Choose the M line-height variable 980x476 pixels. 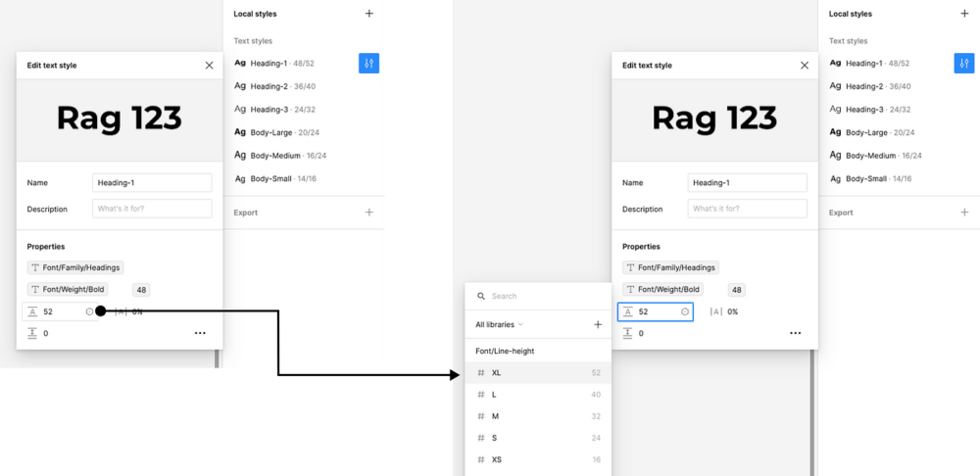537,416
